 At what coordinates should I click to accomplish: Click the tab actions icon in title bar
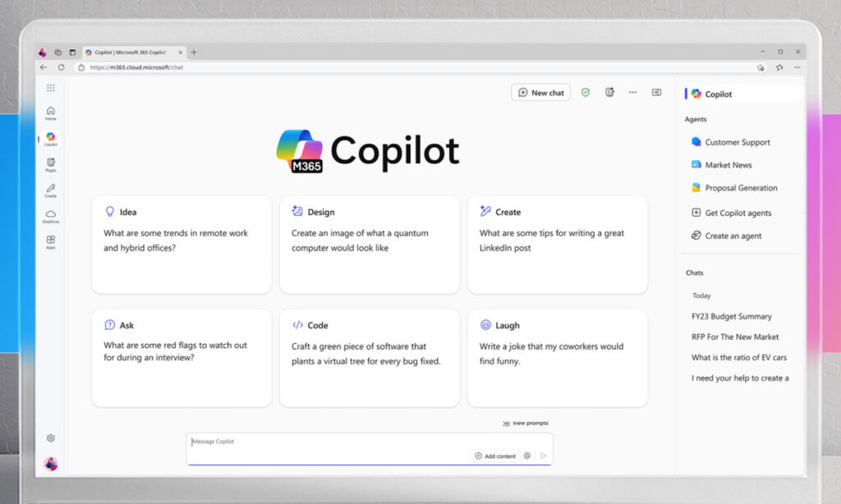coord(72,52)
